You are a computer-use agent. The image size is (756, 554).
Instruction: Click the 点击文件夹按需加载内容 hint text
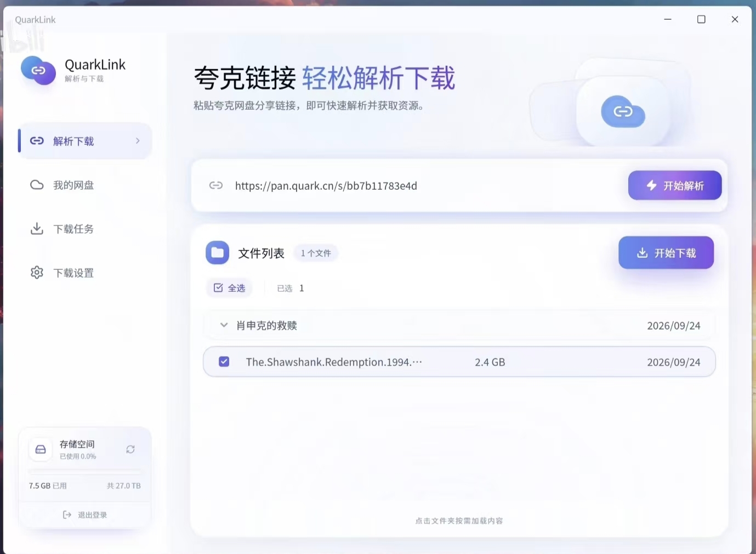click(x=459, y=521)
